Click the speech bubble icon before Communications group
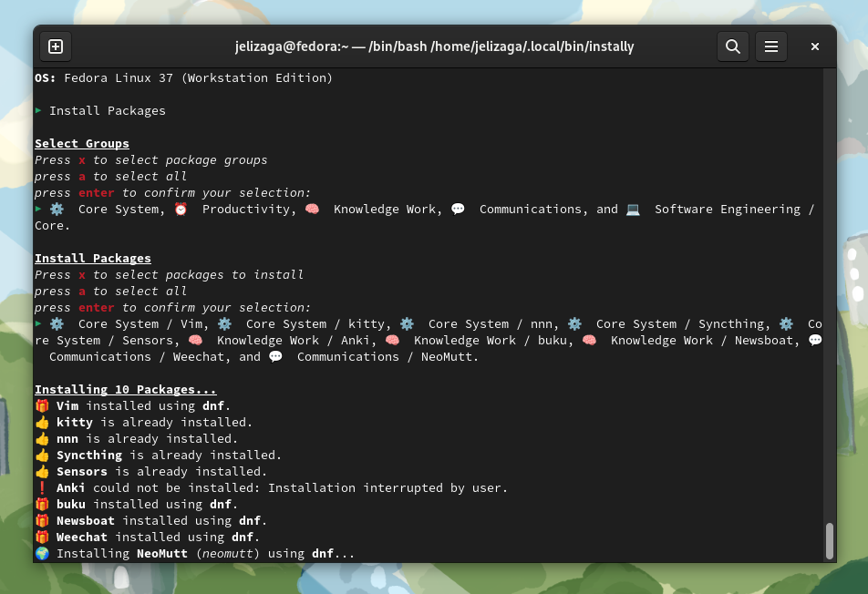 pyautogui.click(x=458, y=209)
